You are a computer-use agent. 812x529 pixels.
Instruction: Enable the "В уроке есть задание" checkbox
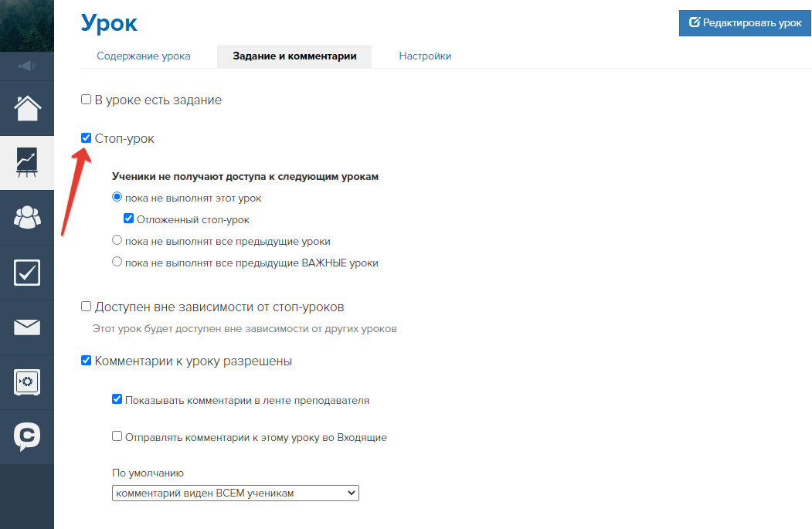[87, 100]
